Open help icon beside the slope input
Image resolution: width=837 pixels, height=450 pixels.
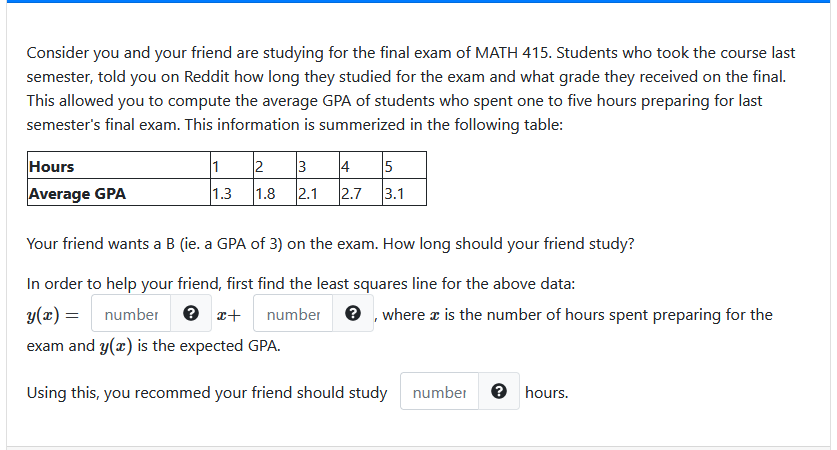191,313
